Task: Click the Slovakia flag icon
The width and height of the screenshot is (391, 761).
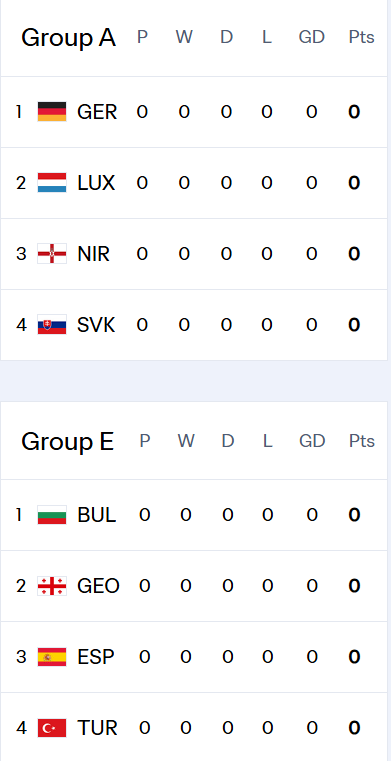Action: (x=52, y=325)
